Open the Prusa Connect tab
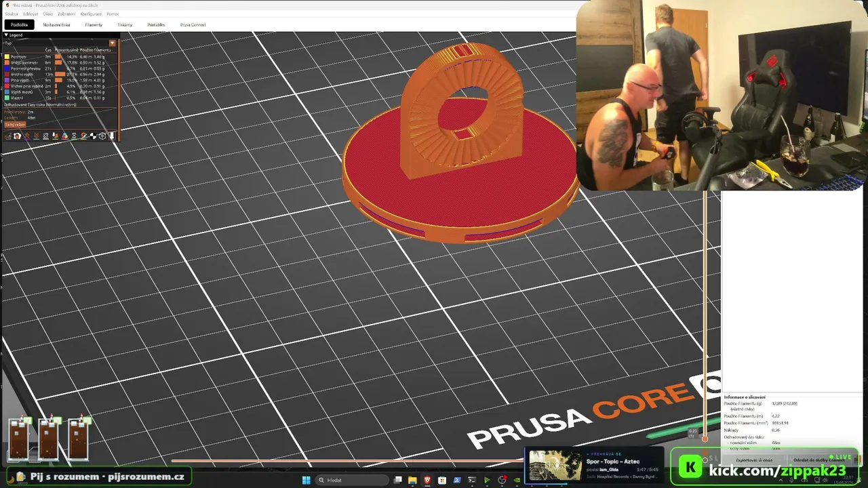 point(193,25)
